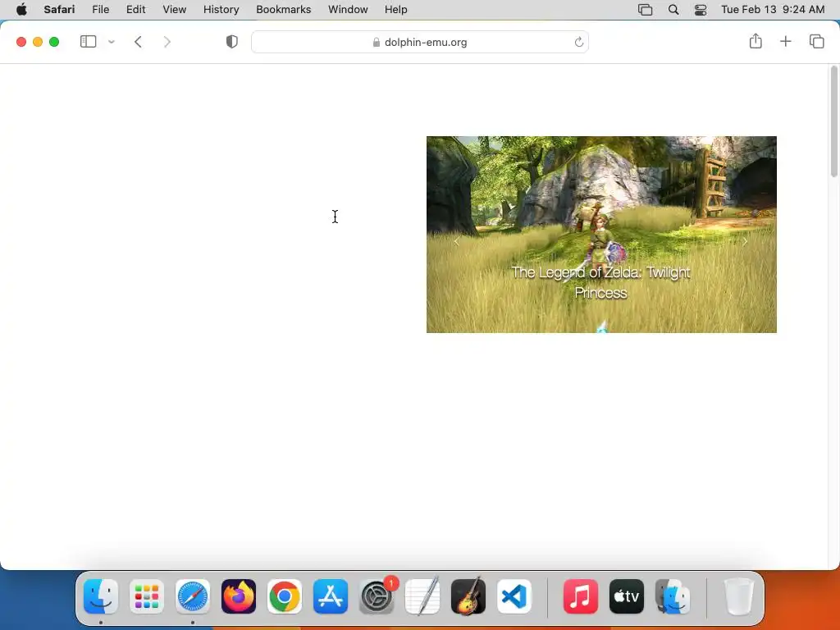Open the Edit menu
Image resolution: width=840 pixels, height=630 pixels.
tap(135, 10)
